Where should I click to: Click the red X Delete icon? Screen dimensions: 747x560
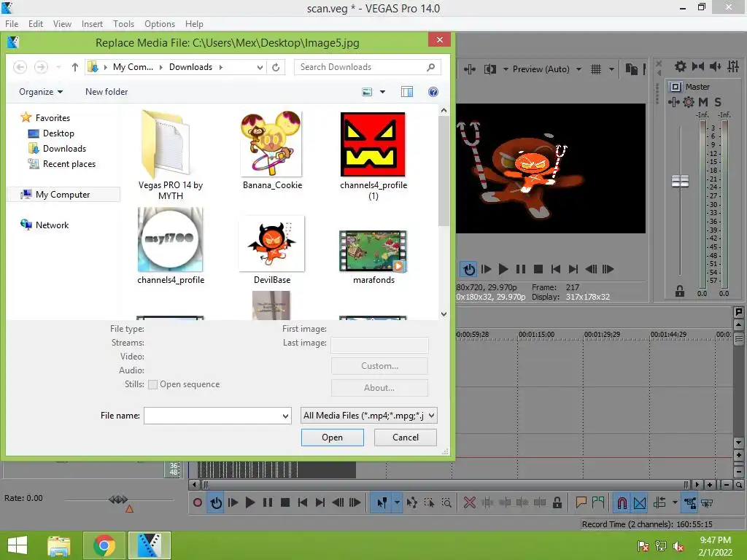470,502
